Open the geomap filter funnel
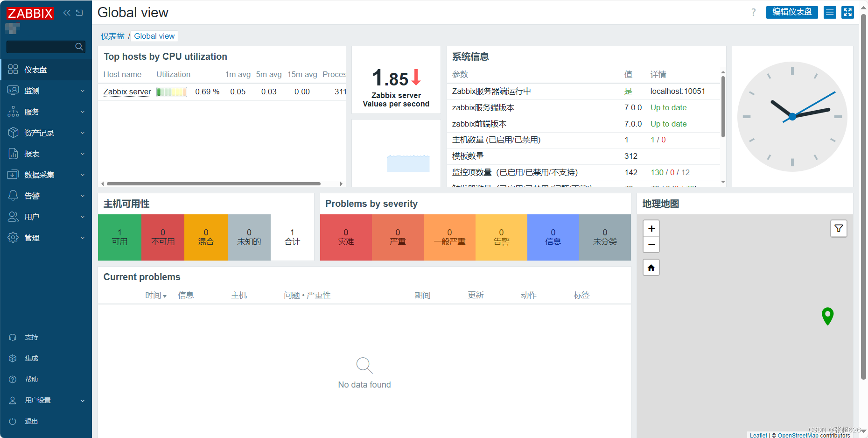Image resolution: width=868 pixels, height=438 pixels. coord(839,228)
